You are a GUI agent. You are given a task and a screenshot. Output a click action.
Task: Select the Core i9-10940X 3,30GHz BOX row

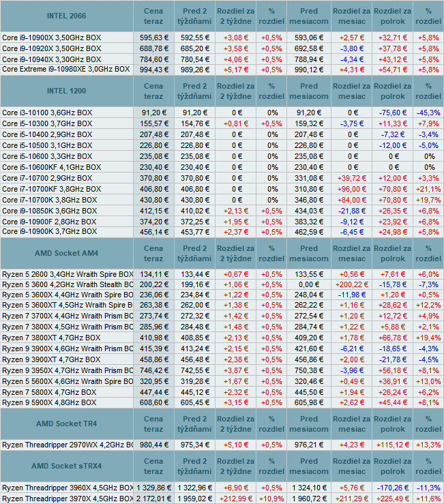(x=222, y=59)
